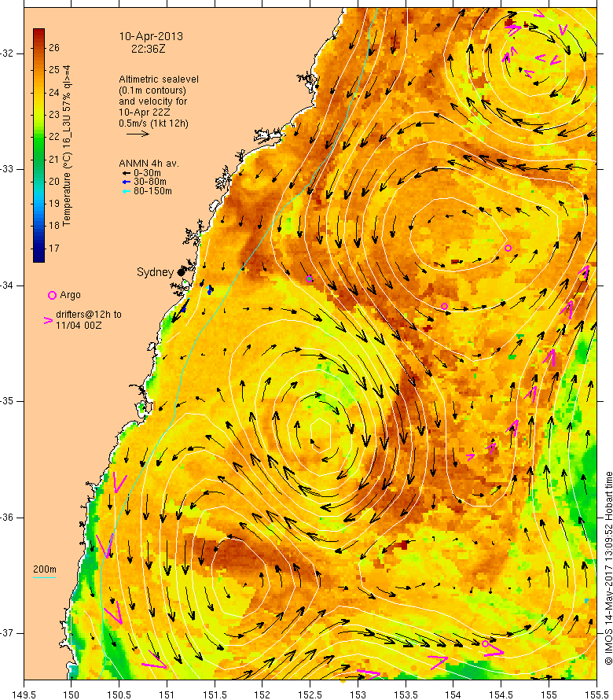Click the -35 latitude axis label
The image size is (613, 700).
tap(7, 401)
